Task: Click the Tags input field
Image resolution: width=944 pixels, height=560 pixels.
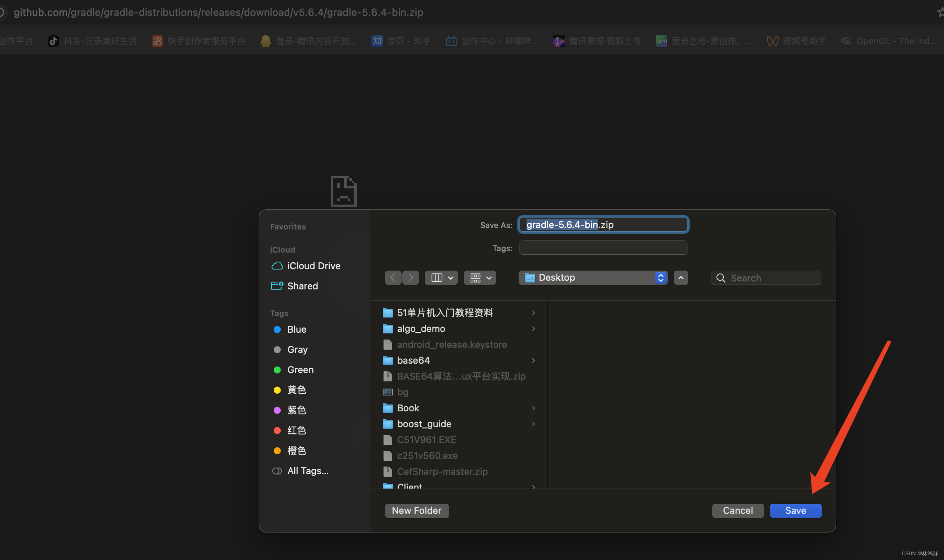Action: point(603,248)
